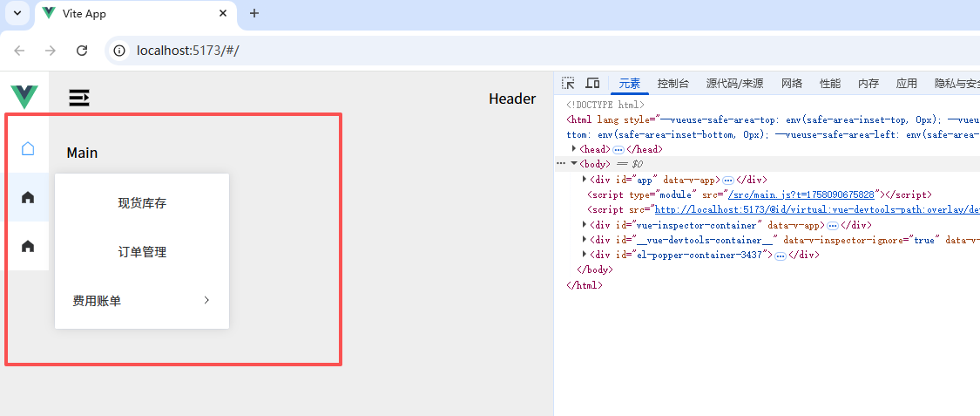Expand el-popper-container-3437 div node
Viewport: 980px width, 416px height.
click(x=585, y=255)
